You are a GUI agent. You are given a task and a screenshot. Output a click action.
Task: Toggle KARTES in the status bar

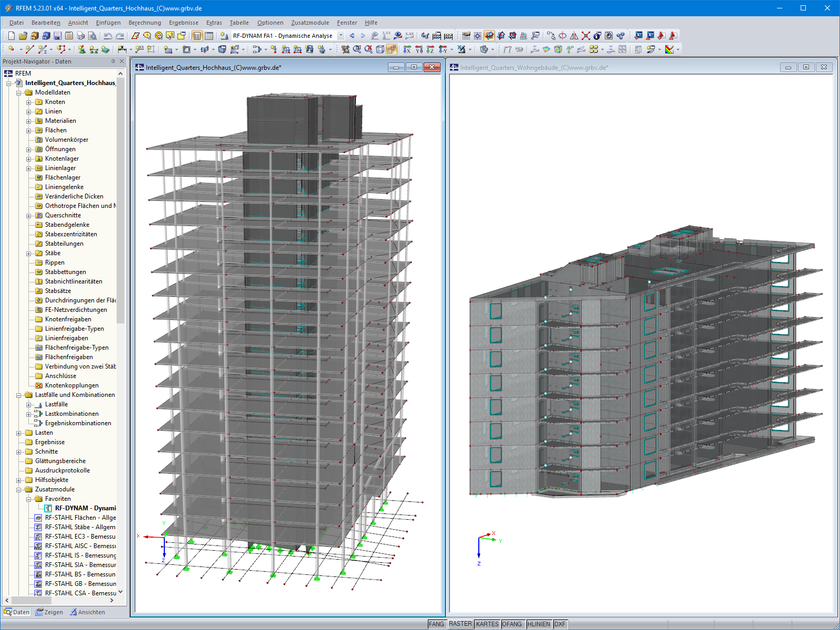487,624
